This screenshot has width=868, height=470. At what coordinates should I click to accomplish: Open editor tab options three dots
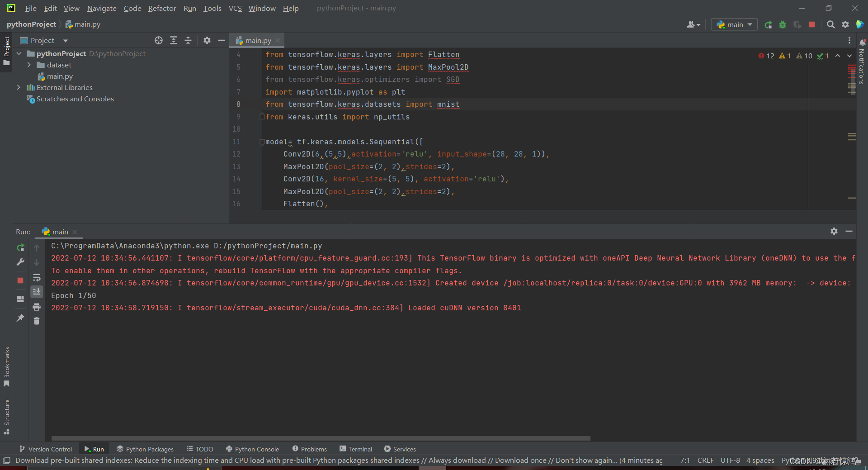[x=849, y=40]
